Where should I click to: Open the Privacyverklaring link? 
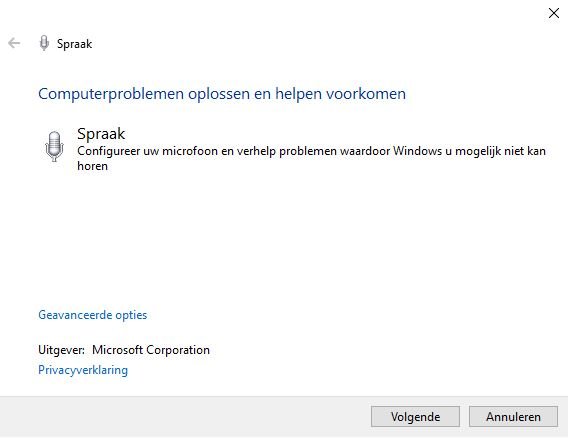tap(83, 370)
